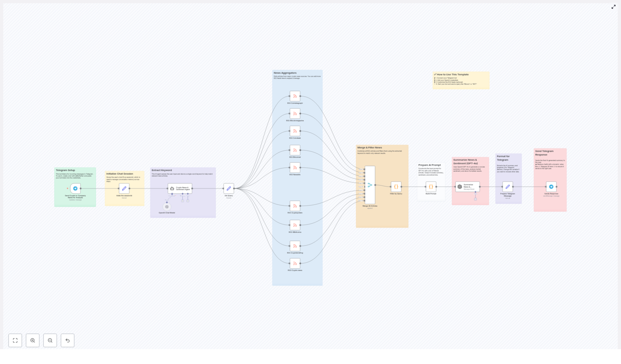Open the Merge All Articles node
The height and width of the screenshot is (364, 621).
pos(370,185)
